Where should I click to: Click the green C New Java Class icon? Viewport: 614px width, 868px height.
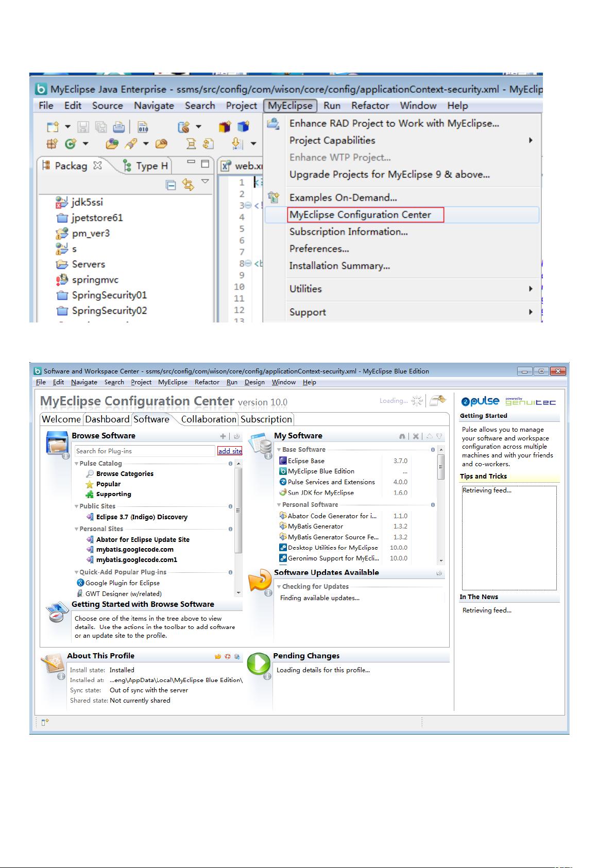click(x=70, y=144)
